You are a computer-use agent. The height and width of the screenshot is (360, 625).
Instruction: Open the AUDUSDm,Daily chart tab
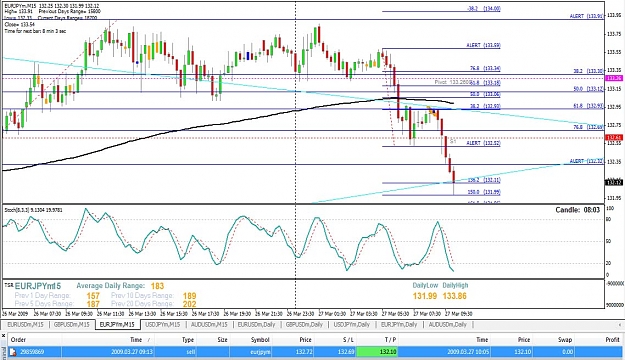pos(448,325)
